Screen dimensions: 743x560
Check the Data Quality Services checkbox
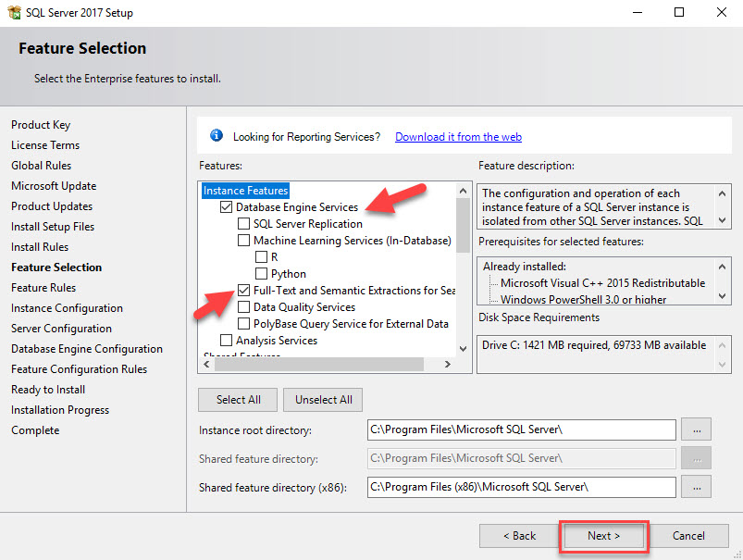243,307
